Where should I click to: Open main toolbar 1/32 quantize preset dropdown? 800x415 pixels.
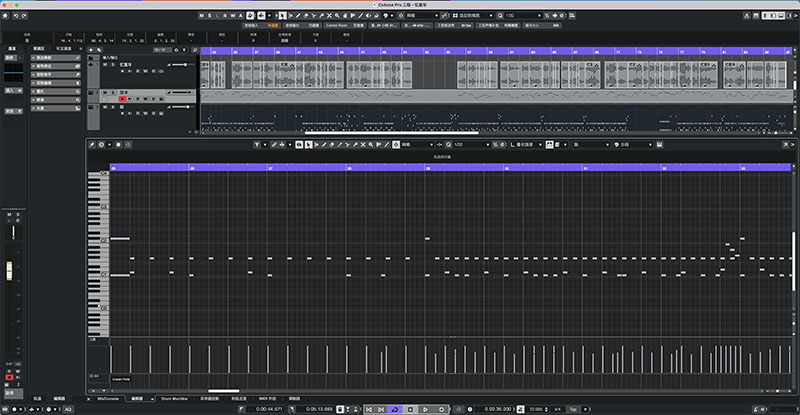[x=522, y=15]
